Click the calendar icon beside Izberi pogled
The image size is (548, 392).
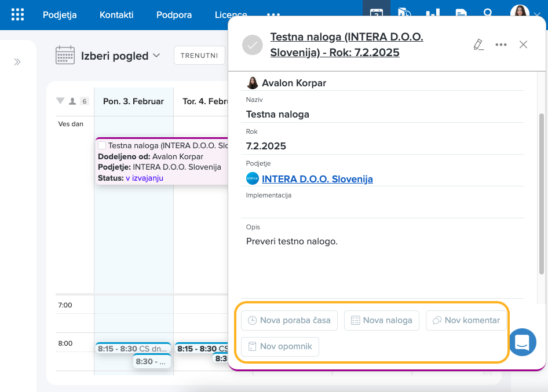coord(65,56)
